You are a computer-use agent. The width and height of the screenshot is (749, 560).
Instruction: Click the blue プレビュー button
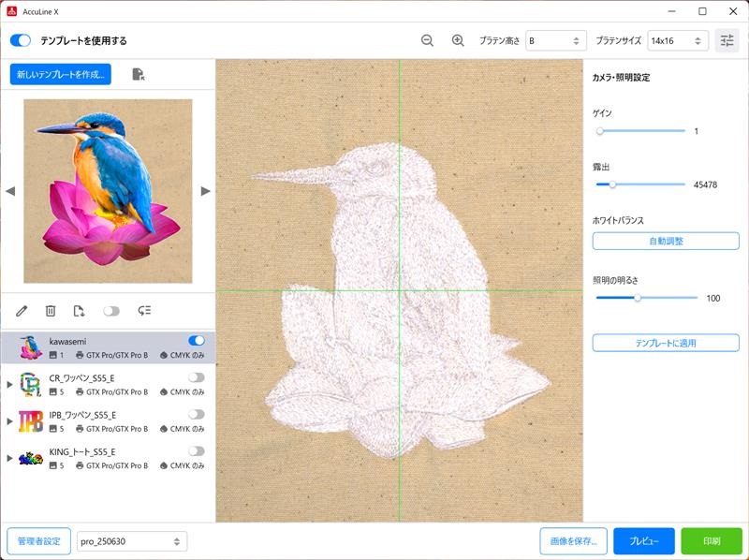tap(644, 541)
